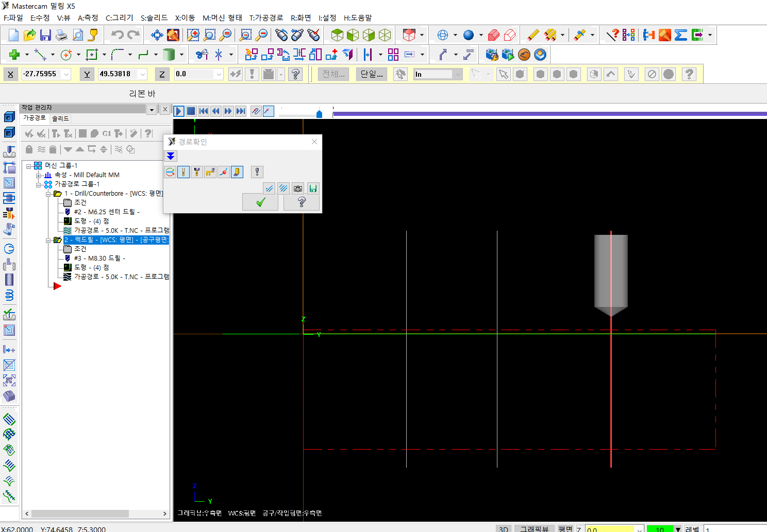The width and height of the screenshot is (767, 532).
Task: Click the pocket toolpath icon in left sidebar
Action: [x=9, y=183]
